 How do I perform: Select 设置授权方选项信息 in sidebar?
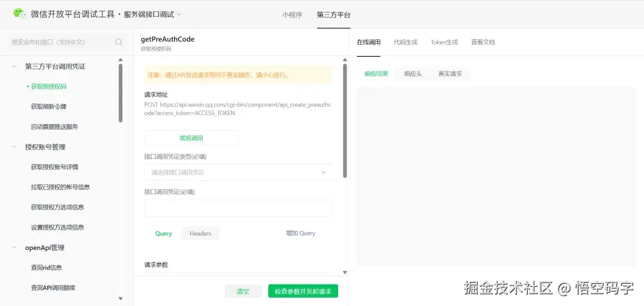pyautogui.click(x=57, y=227)
